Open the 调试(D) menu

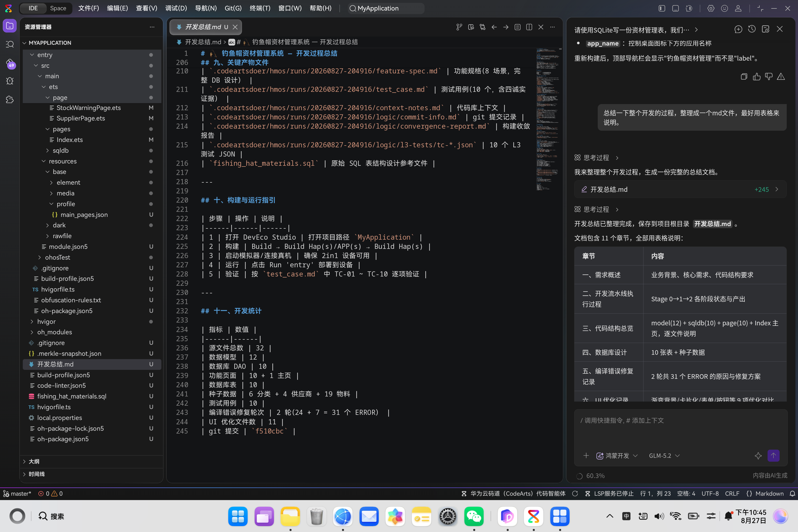(x=176, y=8)
